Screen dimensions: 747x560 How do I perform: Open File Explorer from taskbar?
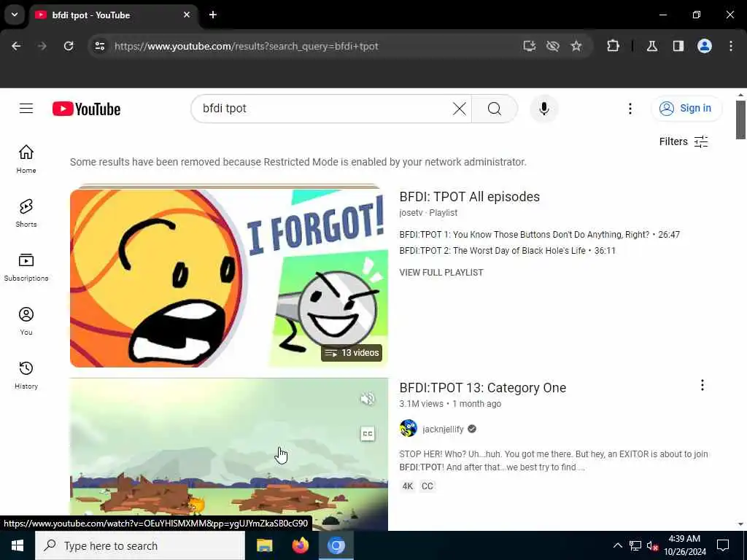coord(264,545)
